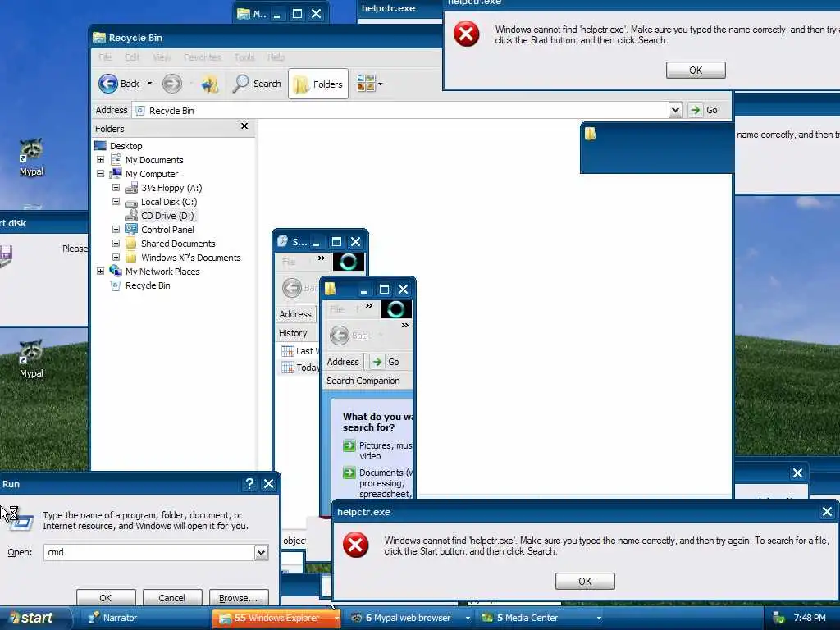Expand Windows XP's Documents node
The image size is (840, 630).
[x=116, y=257]
